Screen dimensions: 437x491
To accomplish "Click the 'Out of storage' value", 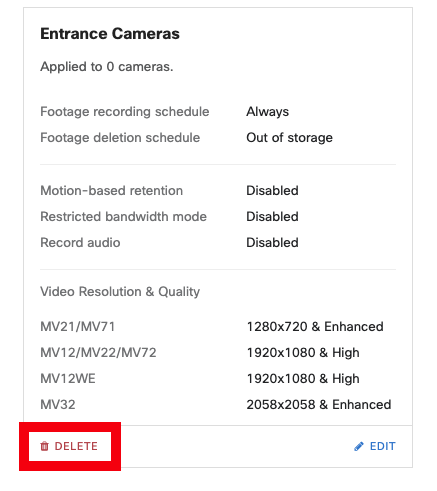I will click(289, 138).
